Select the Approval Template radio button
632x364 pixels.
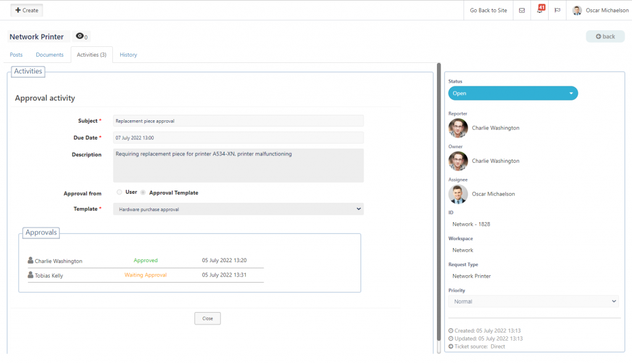[x=143, y=192]
